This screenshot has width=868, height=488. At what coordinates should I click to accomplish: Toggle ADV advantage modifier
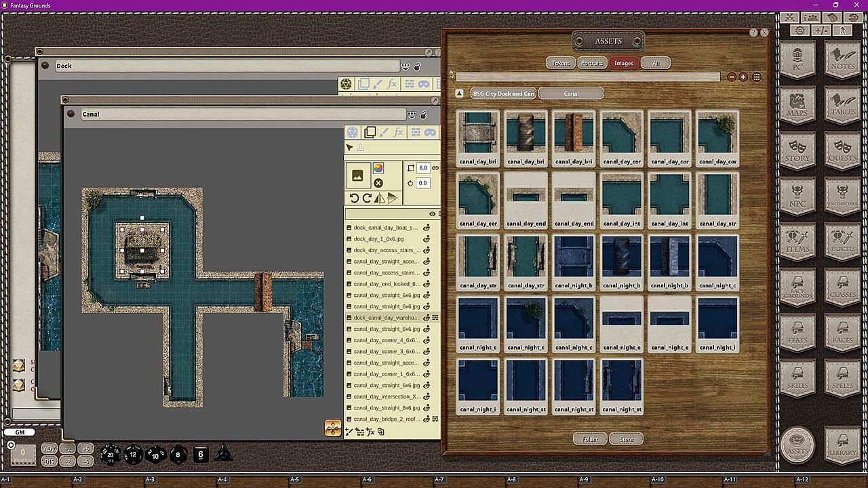[x=50, y=449]
